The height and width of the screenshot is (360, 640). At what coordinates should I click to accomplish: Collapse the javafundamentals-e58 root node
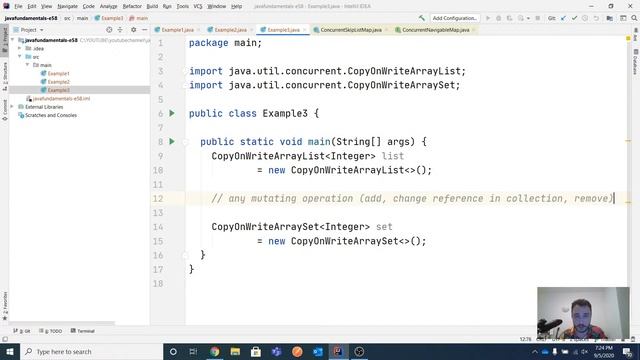(13, 40)
